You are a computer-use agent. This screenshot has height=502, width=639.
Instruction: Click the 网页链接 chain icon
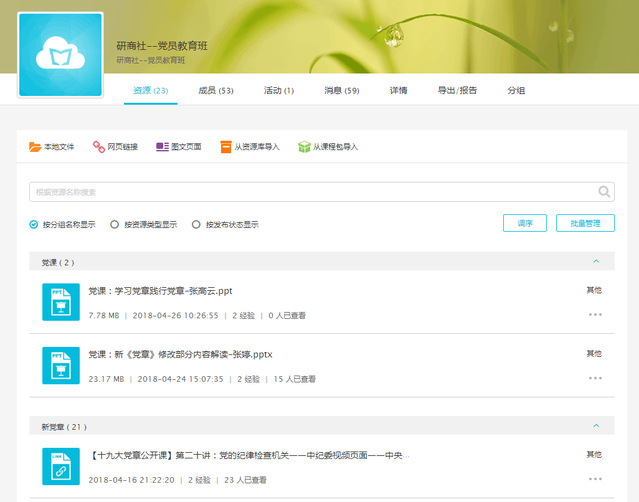coord(99,147)
